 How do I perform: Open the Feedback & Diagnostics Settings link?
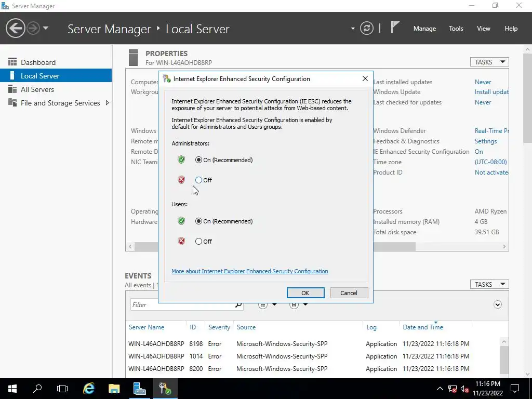coord(486,141)
